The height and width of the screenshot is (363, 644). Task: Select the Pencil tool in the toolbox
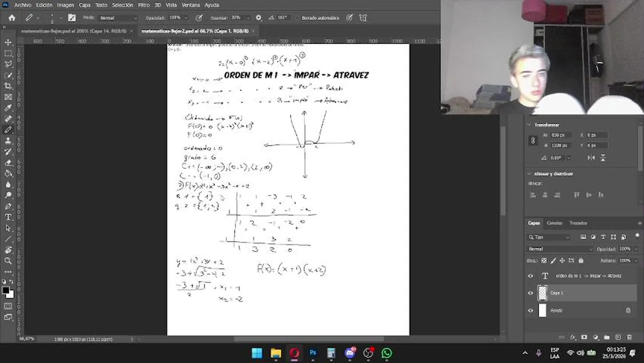8,130
